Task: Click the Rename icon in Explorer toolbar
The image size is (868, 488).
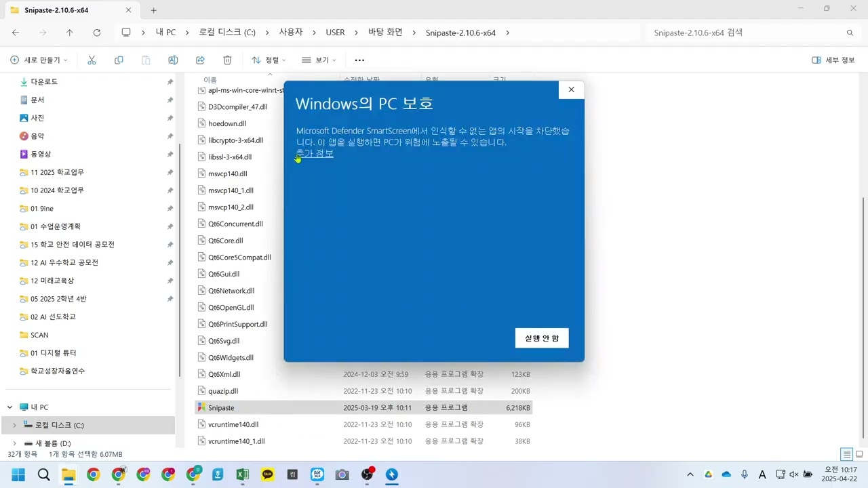Action: point(173,60)
